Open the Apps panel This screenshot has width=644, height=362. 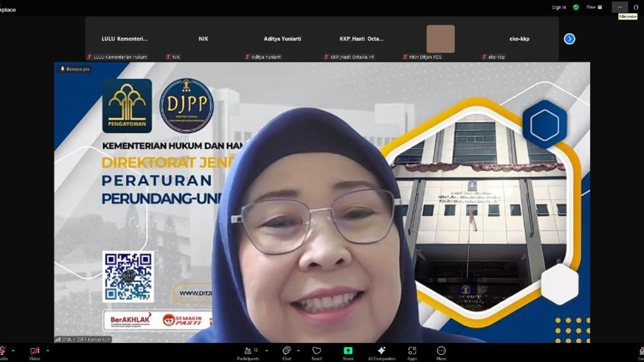pyautogui.click(x=412, y=354)
